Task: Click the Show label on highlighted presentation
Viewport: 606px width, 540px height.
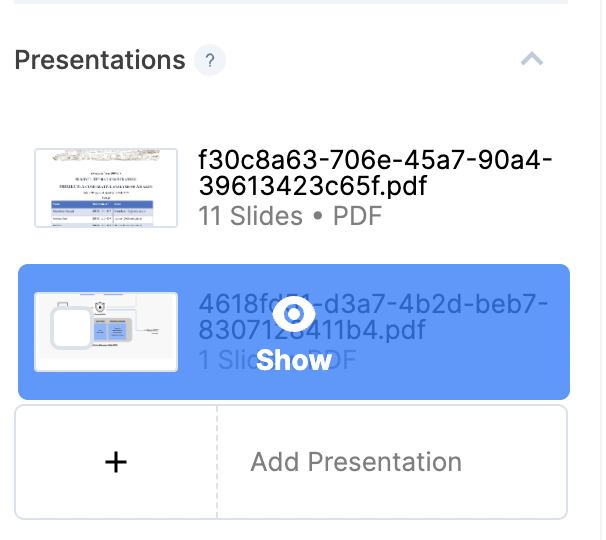Action: click(x=294, y=360)
